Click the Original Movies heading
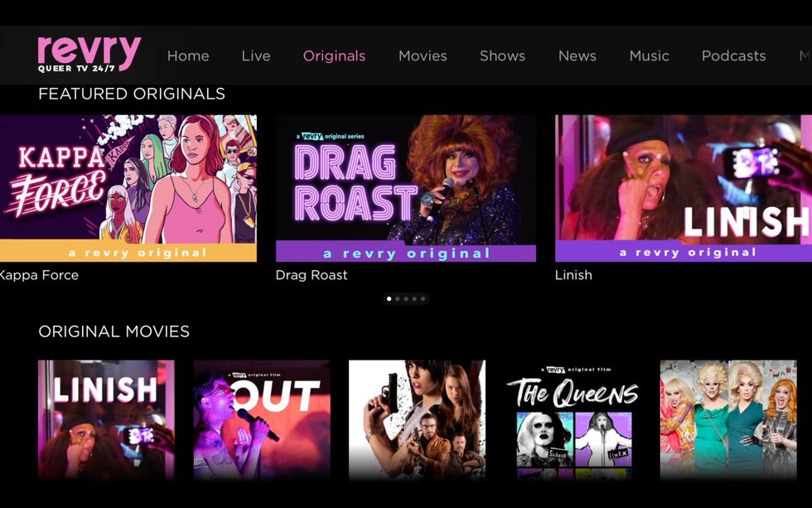This screenshot has height=508, width=812. [x=114, y=331]
